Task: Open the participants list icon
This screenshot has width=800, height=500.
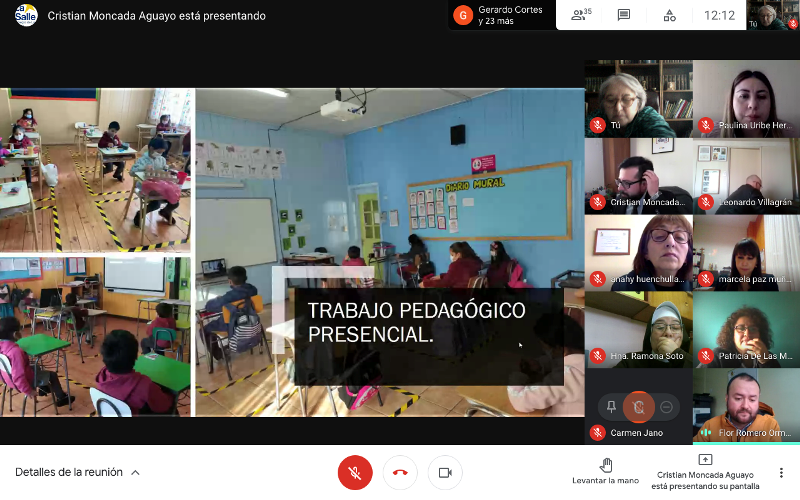Action: coord(580,15)
